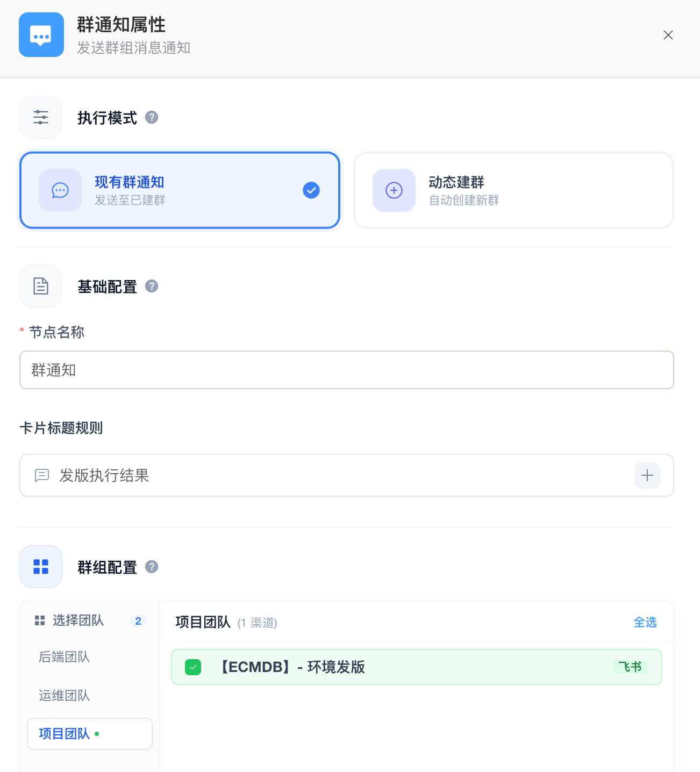The height and width of the screenshot is (772, 700).
Task: Uncheck the 【ECMDB】- 环境发版 channel
Action: [x=193, y=667]
